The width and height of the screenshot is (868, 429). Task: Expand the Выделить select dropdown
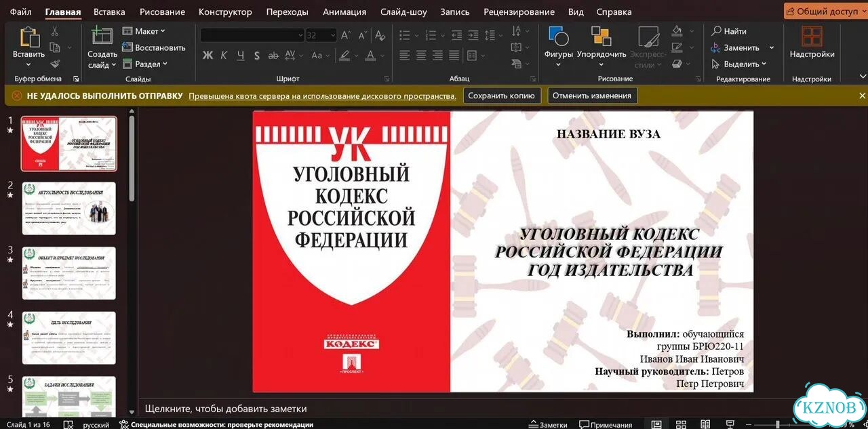(x=739, y=64)
